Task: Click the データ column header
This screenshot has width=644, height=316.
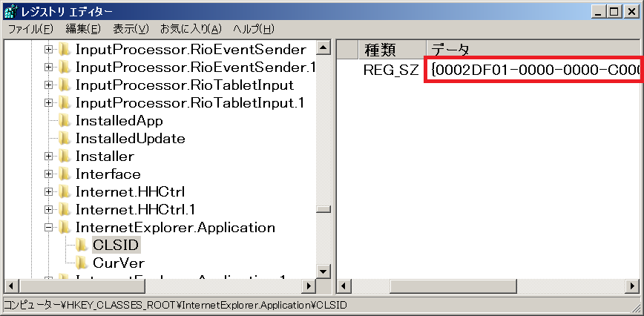Action: click(x=535, y=50)
